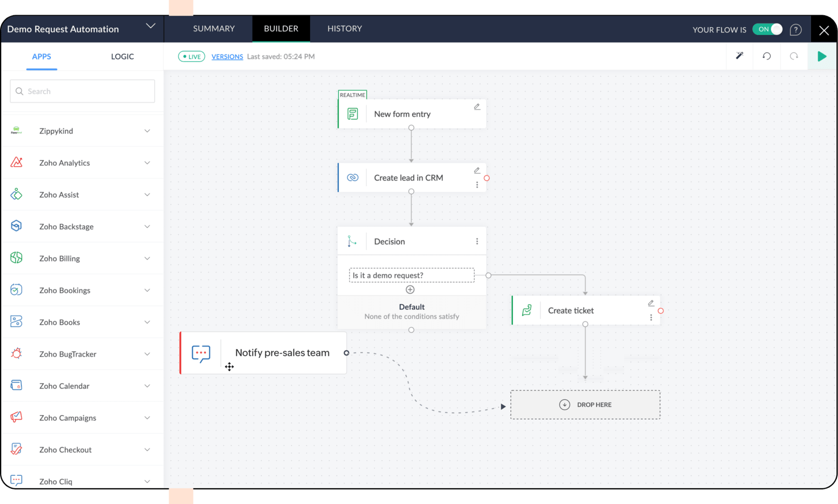
Task: Run the flow with the green play button
Action: click(x=822, y=56)
